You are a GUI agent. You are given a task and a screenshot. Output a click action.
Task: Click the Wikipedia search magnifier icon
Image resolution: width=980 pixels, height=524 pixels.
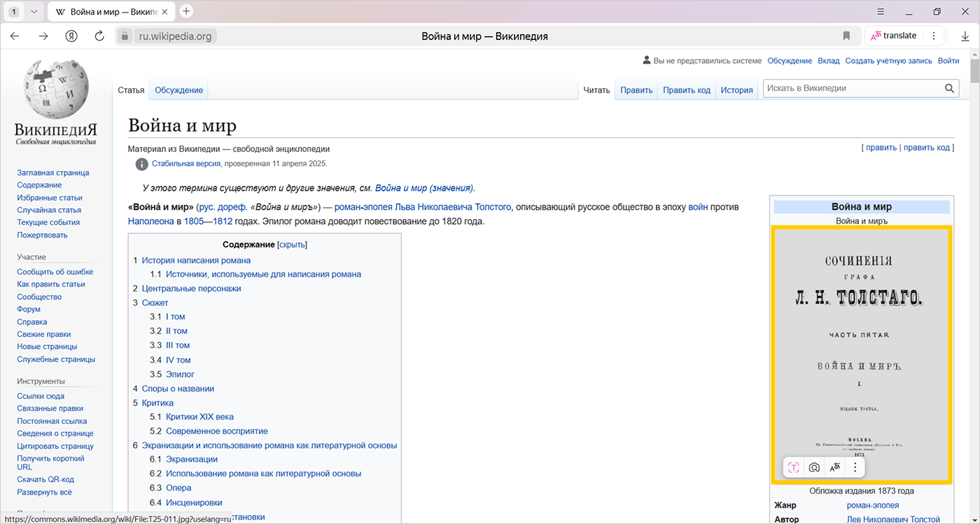click(x=949, y=88)
